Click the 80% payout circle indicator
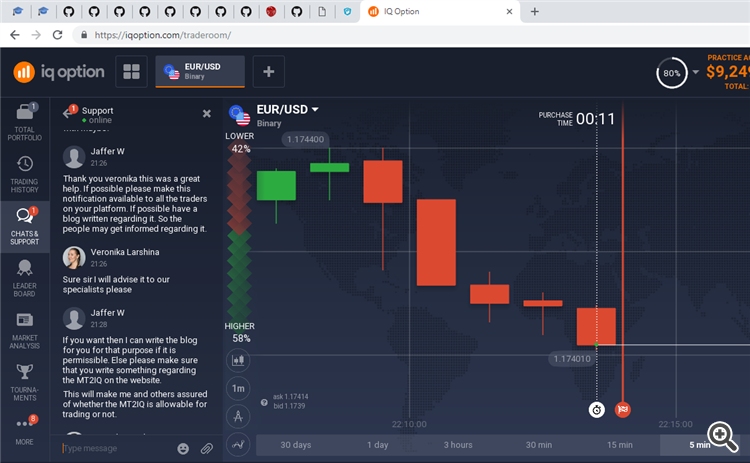Screen dimensions: 750x463 click(x=672, y=73)
